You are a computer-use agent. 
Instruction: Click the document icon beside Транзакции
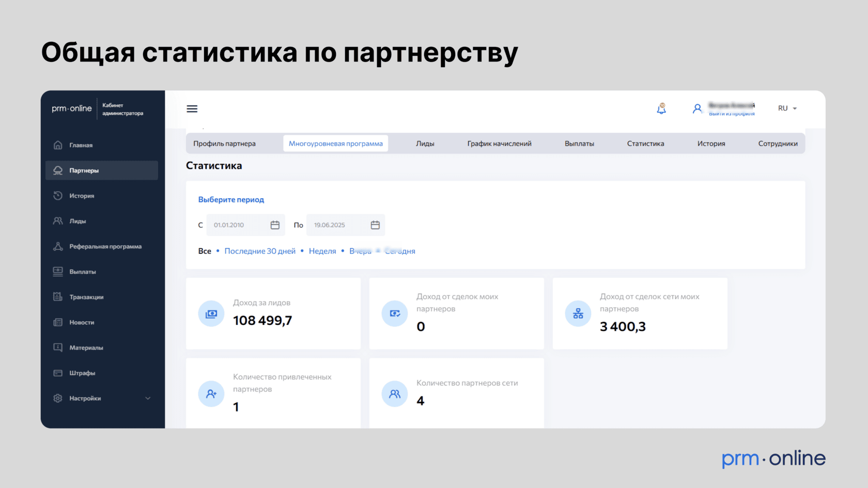pos(58,297)
